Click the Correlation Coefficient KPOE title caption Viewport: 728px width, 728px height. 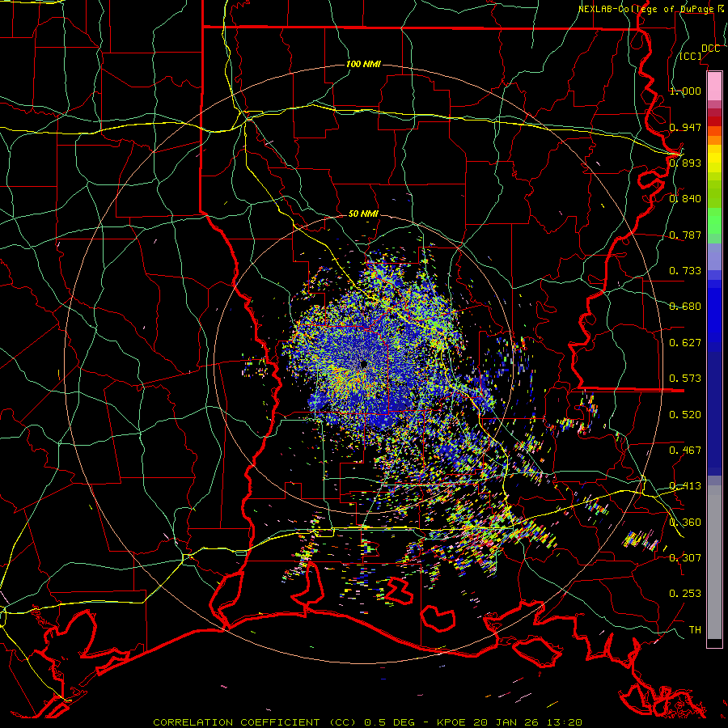pyautogui.click(x=367, y=722)
